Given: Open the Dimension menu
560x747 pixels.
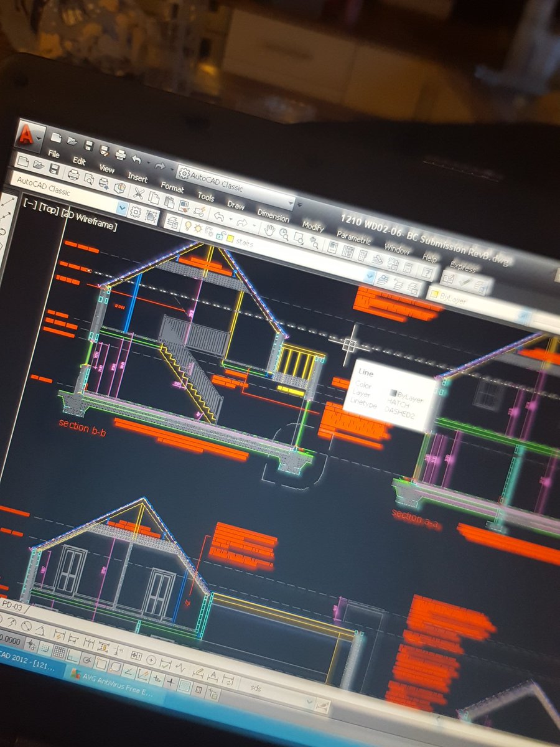Looking at the screenshot, I should coord(273,216).
